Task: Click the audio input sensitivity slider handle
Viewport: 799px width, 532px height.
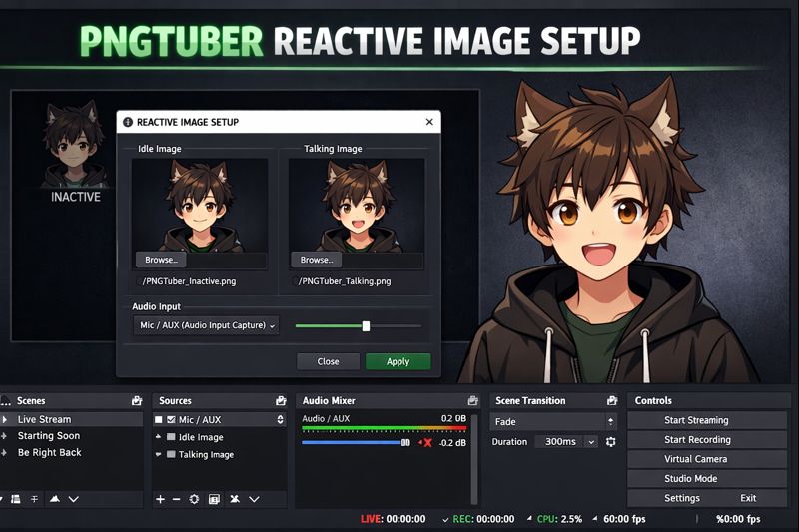Action: tap(366, 325)
